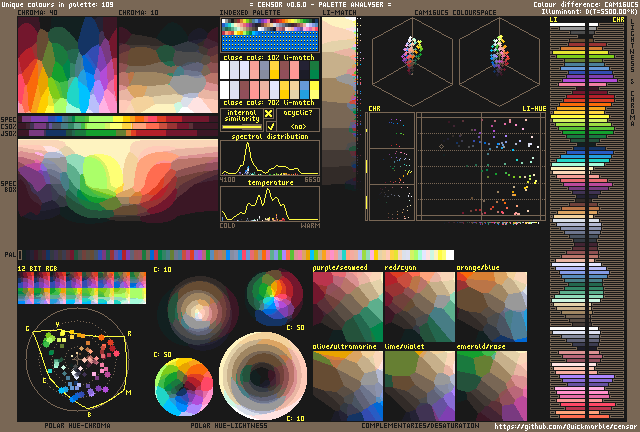Click the internal similarity X mark
This screenshot has width=640, height=432.
269,115
